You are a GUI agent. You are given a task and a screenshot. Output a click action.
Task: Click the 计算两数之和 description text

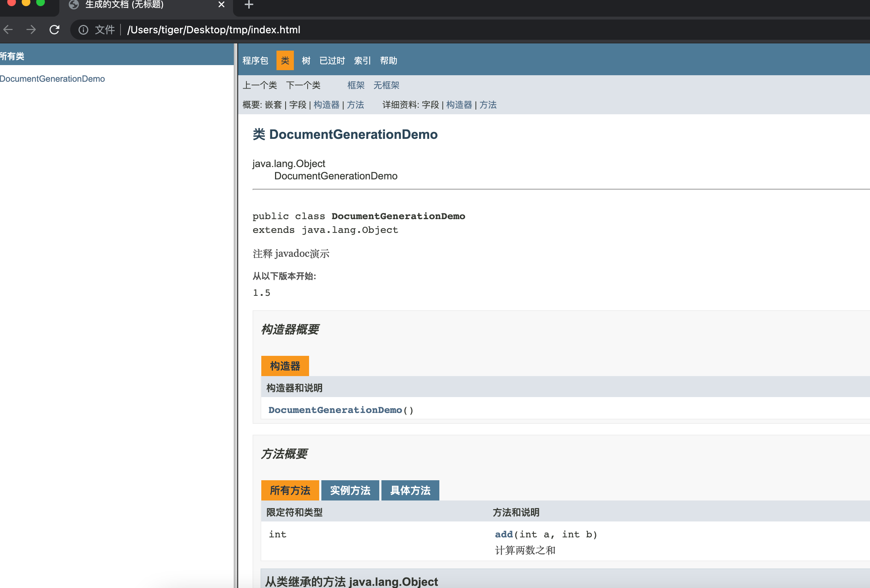pyautogui.click(x=525, y=550)
